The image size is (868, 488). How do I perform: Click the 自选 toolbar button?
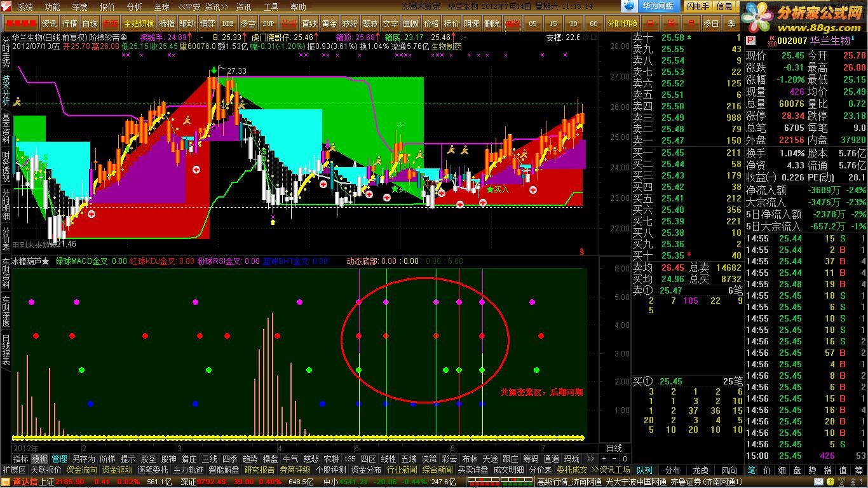pyautogui.click(x=90, y=24)
